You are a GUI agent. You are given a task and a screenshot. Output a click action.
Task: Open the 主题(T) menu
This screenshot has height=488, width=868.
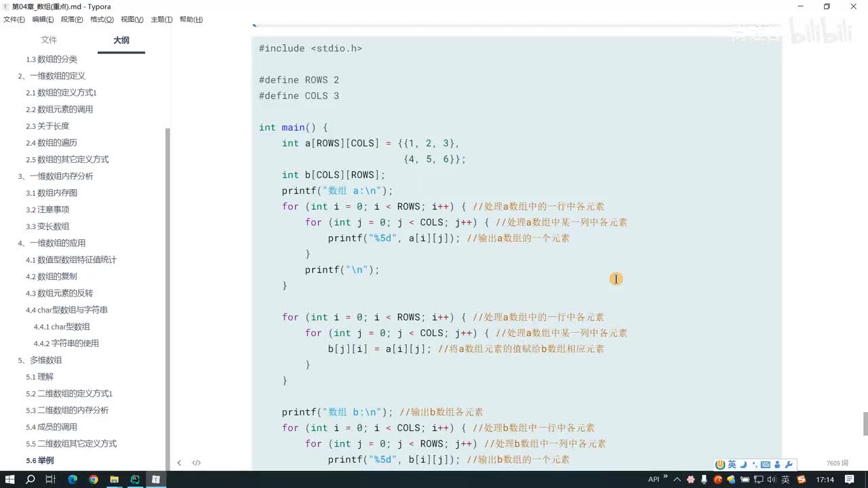click(x=161, y=20)
